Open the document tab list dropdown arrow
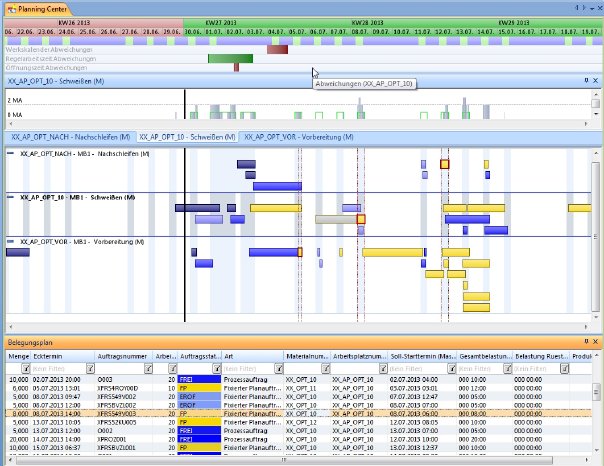The image size is (604, 466). (x=592, y=8)
